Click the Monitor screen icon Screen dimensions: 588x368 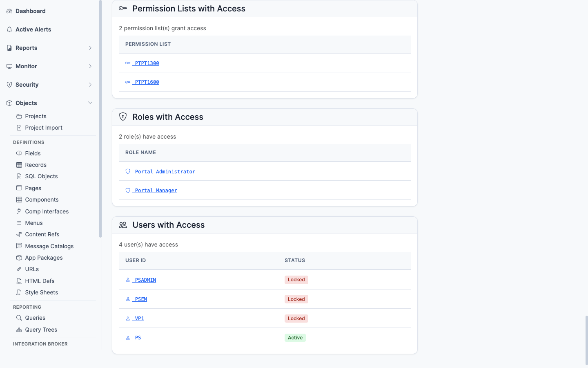pos(9,66)
